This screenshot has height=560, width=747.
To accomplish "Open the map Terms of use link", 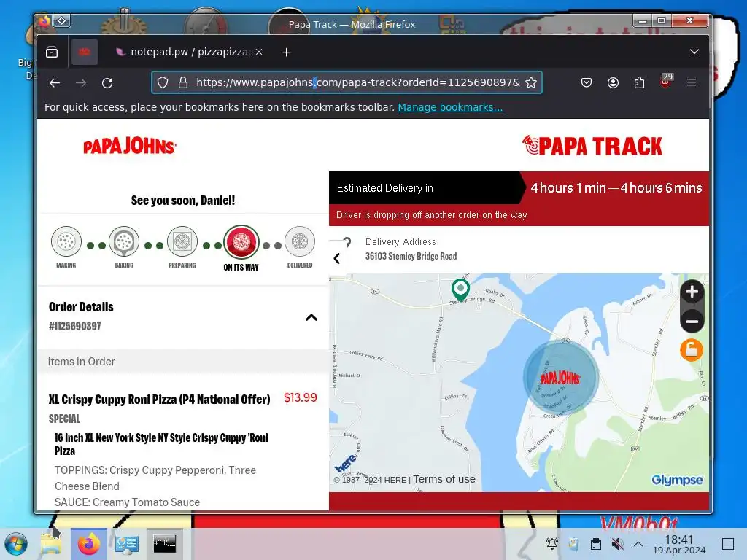I will click(444, 479).
